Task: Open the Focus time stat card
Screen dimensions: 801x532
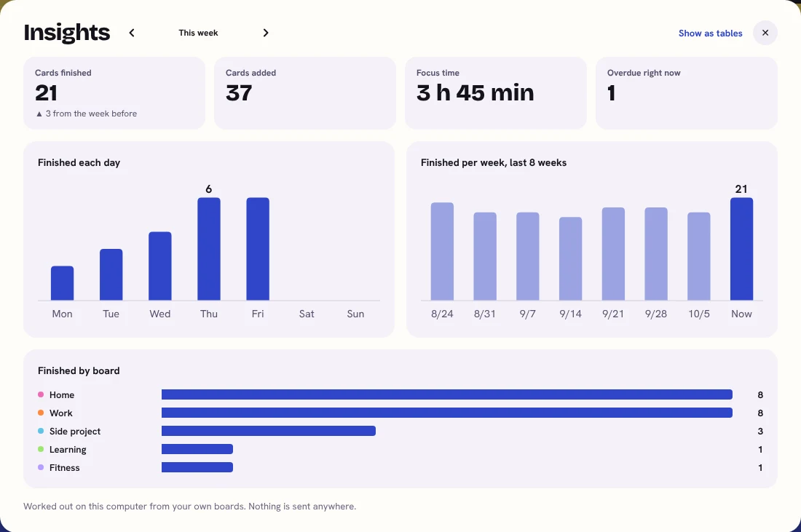Action: (x=495, y=93)
